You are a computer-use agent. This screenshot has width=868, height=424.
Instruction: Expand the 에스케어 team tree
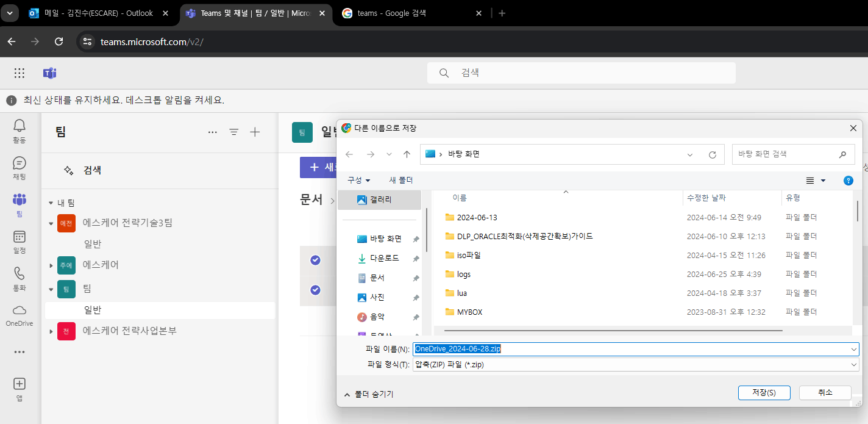click(x=51, y=265)
